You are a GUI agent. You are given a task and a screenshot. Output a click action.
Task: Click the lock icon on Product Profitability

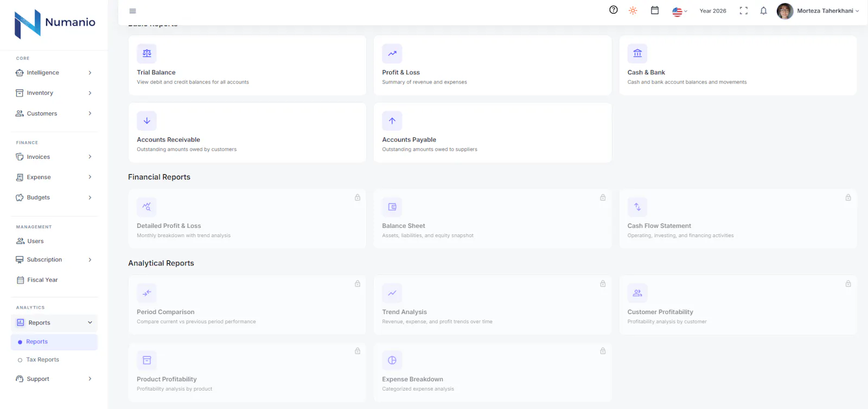[x=358, y=351]
